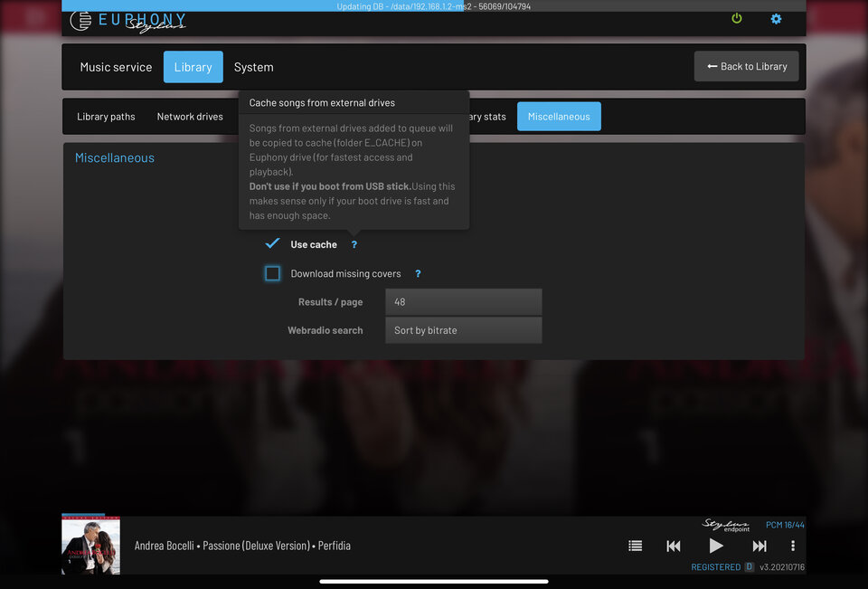This screenshot has height=589, width=868.
Task: Open the Results / page dropdown showing 48
Action: coord(463,302)
